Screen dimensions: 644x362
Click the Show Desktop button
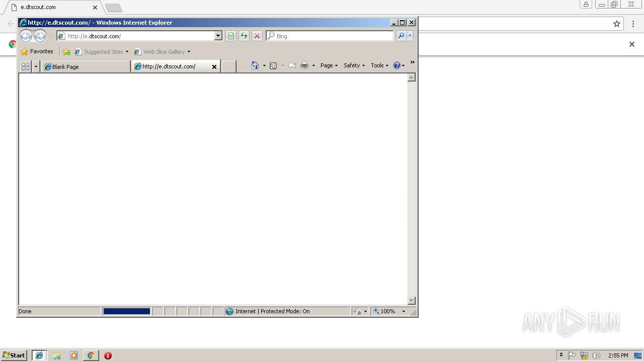point(638,355)
